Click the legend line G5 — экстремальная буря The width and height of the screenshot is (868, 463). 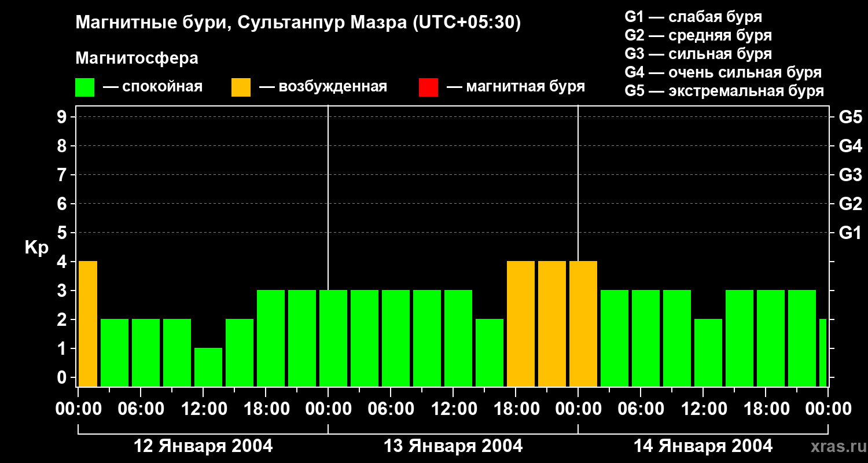(724, 91)
